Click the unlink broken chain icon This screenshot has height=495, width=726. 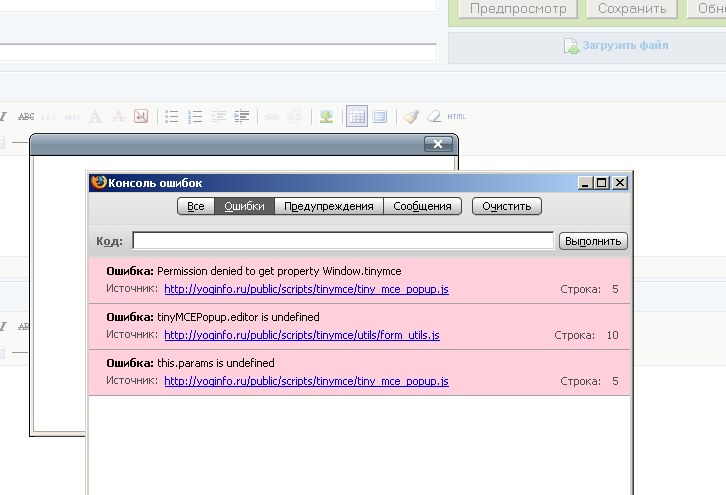pyautogui.click(x=294, y=117)
